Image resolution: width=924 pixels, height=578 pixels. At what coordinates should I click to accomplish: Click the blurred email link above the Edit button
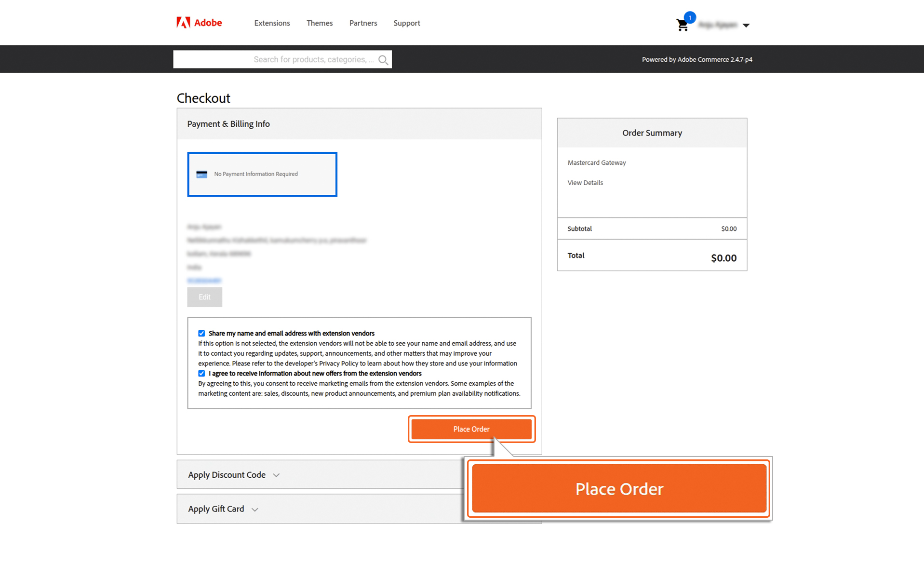[x=204, y=281]
